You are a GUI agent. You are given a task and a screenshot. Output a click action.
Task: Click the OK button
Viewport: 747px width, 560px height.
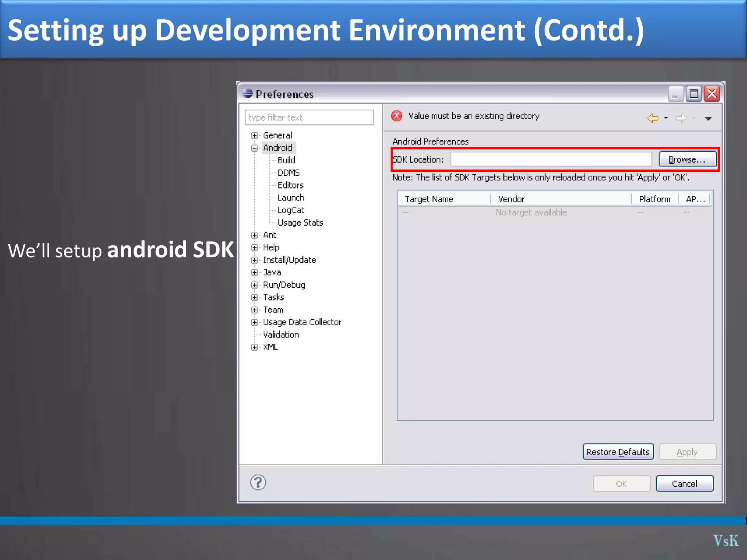[x=622, y=483]
